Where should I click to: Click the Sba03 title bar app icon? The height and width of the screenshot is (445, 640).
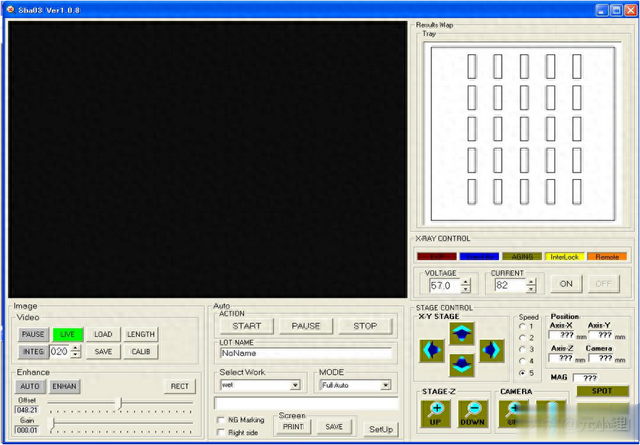10,10
